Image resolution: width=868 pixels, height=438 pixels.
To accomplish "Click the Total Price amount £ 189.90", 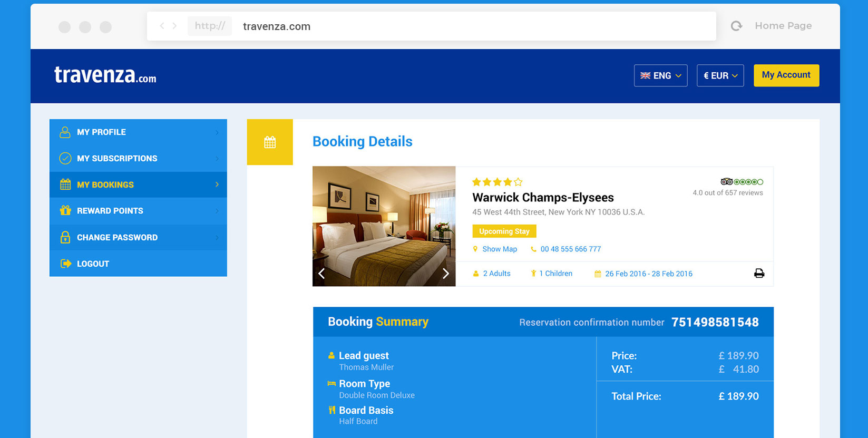I will pos(738,396).
